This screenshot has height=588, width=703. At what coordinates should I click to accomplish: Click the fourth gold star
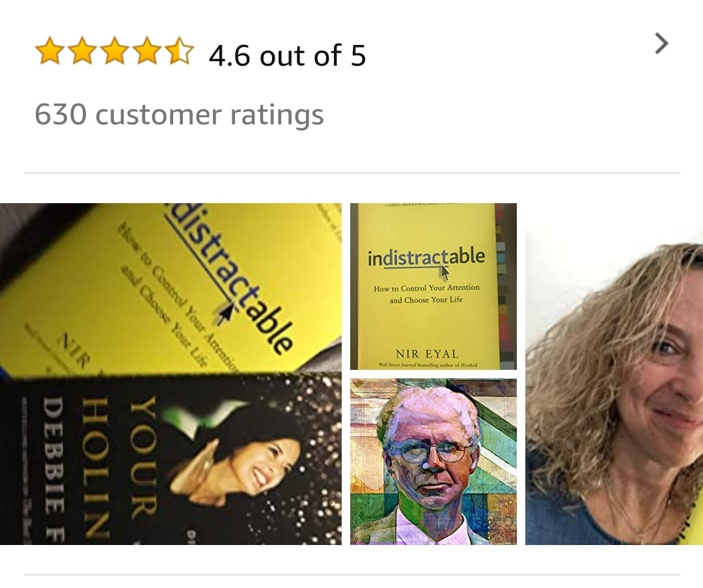[147, 51]
